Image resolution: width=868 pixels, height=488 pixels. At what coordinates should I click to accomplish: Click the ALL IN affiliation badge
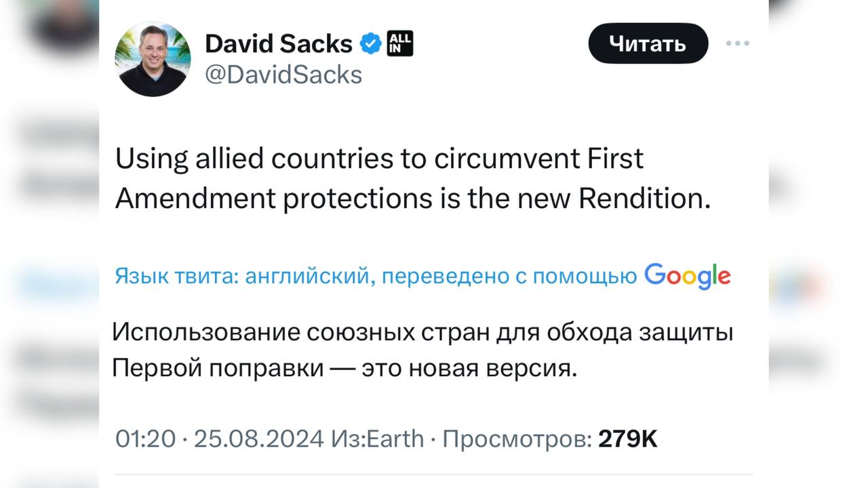click(399, 44)
